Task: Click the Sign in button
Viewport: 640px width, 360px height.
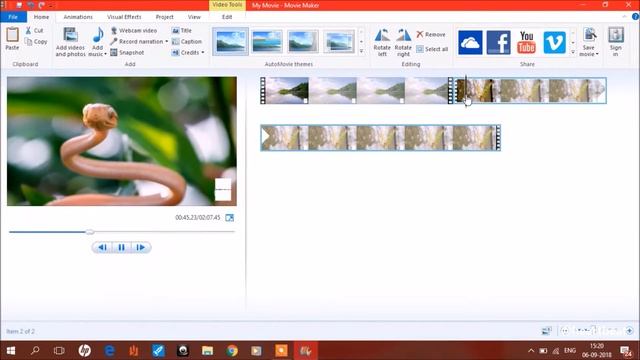Action: pos(616,42)
